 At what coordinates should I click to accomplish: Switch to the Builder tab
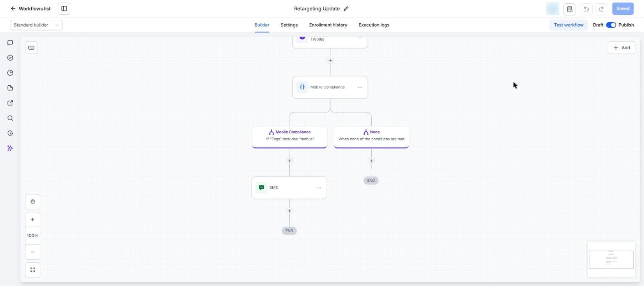(262, 25)
